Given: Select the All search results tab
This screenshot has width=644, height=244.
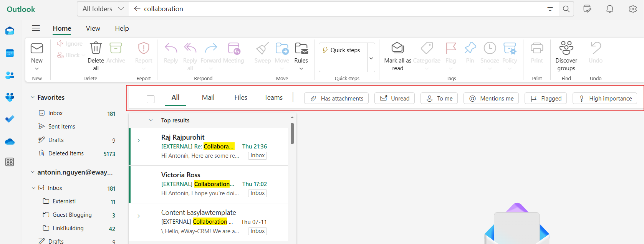Looking at the screenshot, I should coord(175,97).
